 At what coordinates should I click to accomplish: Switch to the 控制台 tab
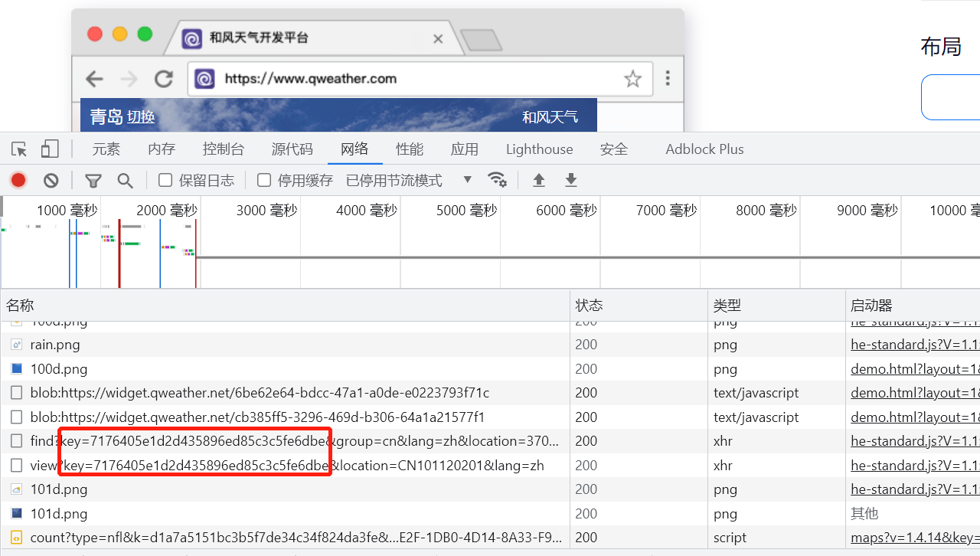pyautogui.click(x=224, y=149)
